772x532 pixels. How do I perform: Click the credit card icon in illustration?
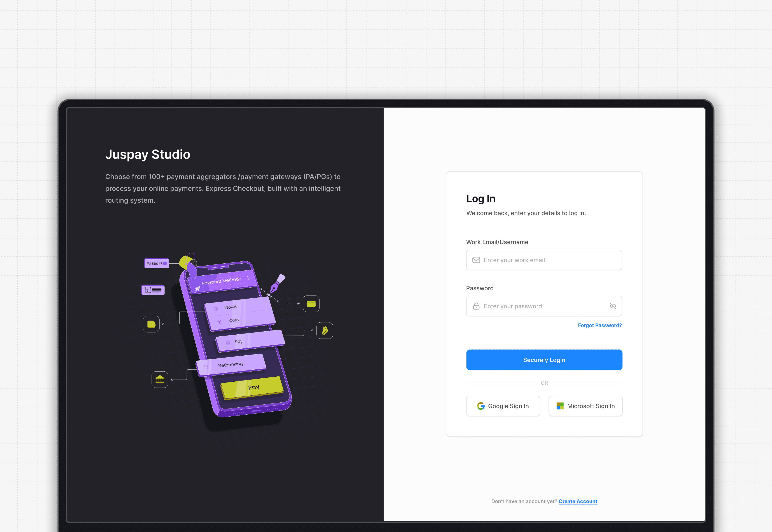coord(311,304)
